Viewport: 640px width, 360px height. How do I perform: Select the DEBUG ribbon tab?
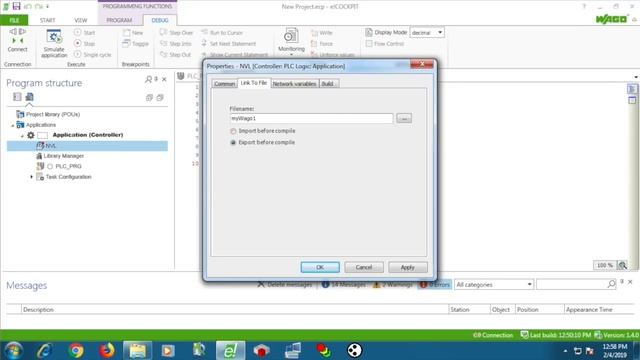[160, 20]
